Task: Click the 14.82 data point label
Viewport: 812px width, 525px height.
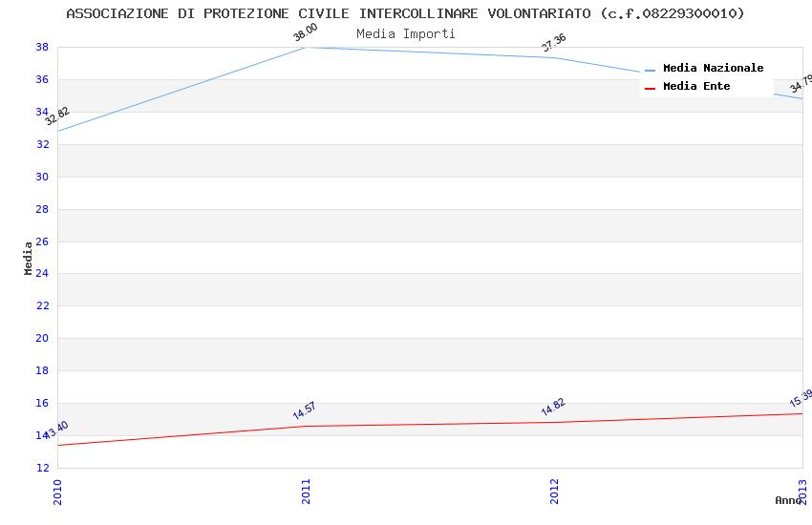Action: point(553,407)
